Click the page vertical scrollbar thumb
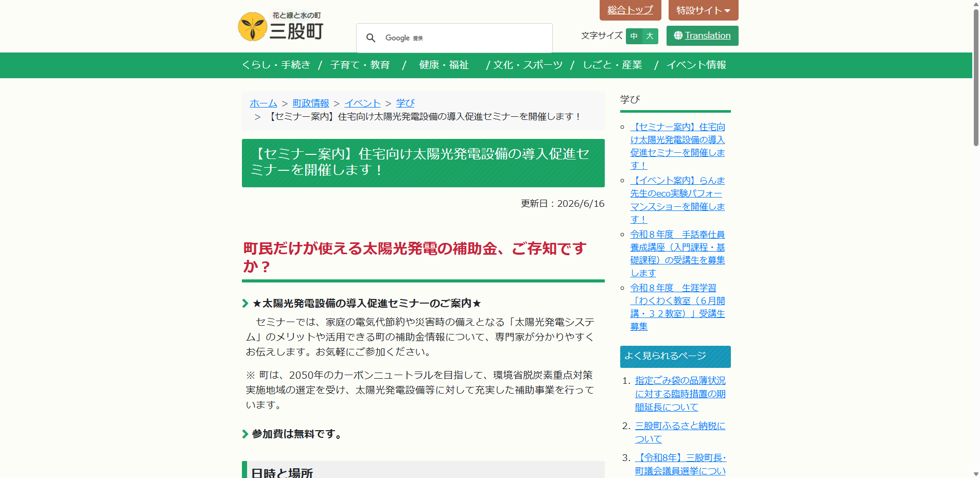This screenshot has width=980, height=478. point(975,77)
